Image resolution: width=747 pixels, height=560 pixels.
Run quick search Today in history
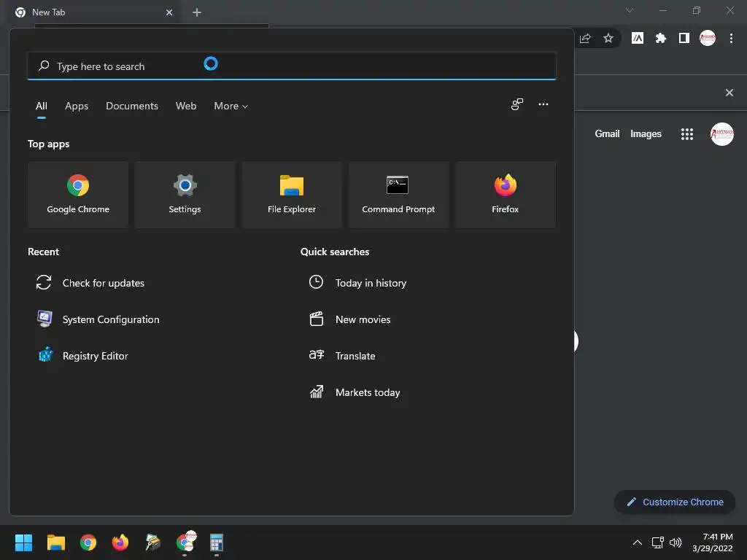(x=357, y=283)
